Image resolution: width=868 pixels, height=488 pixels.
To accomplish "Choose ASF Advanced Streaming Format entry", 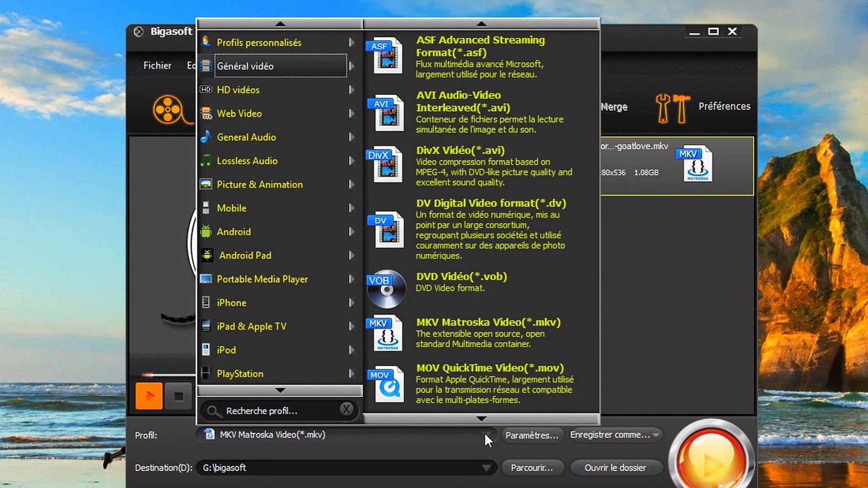I will [x=481, y=57].
